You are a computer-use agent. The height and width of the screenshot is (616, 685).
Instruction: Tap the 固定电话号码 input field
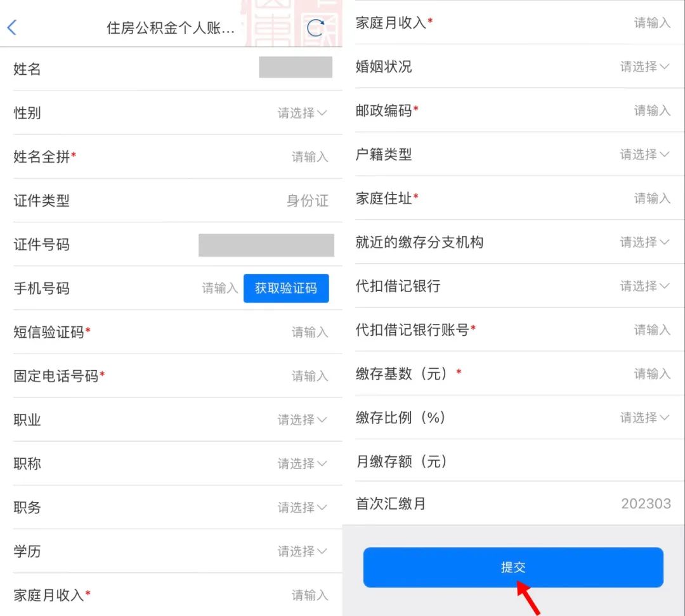pos(310,376)
